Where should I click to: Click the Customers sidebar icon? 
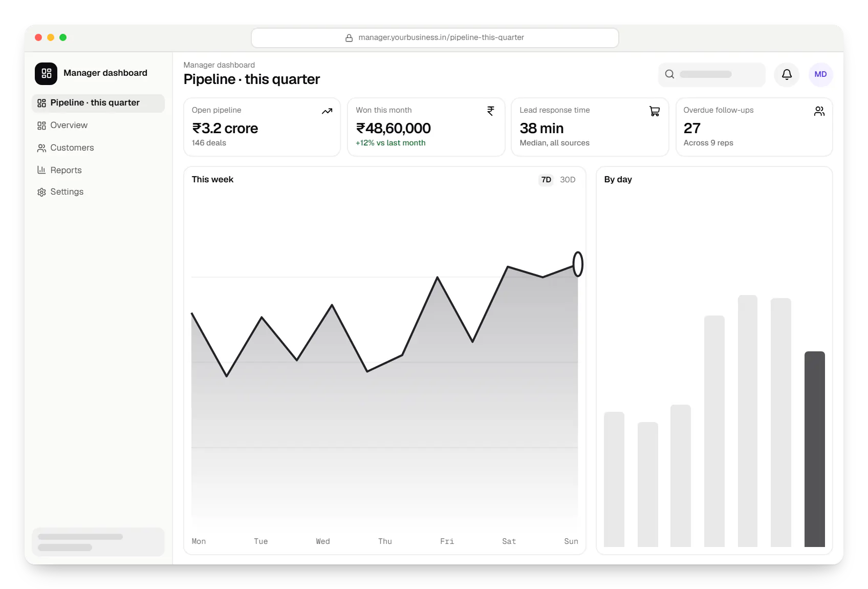[41, 148]
